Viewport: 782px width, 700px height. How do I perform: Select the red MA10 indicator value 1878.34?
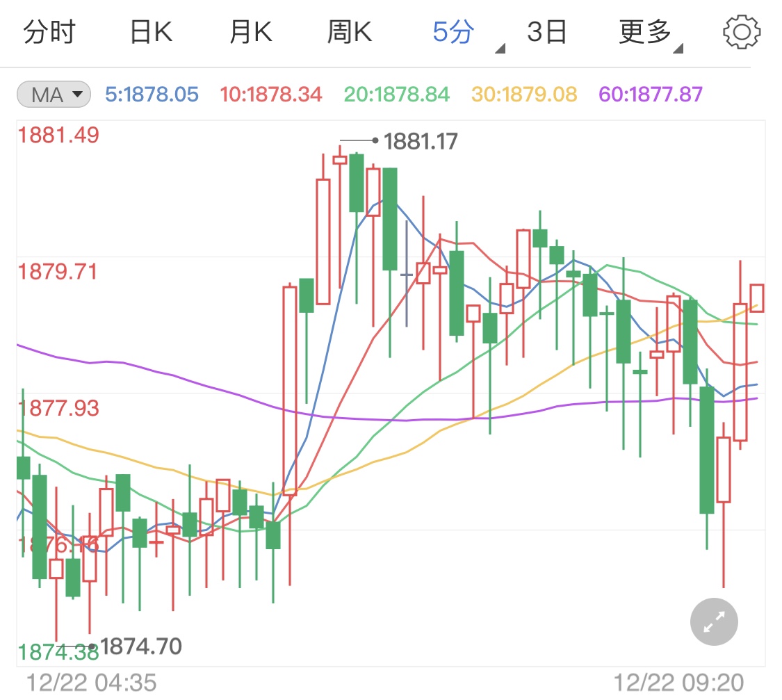[271, 95]
